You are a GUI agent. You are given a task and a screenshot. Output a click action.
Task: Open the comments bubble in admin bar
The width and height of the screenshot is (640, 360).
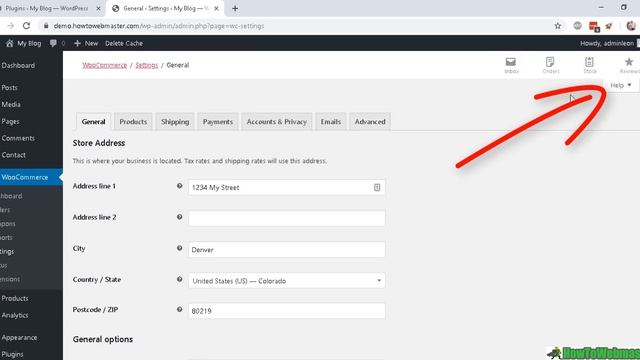(x=53, y=43)
